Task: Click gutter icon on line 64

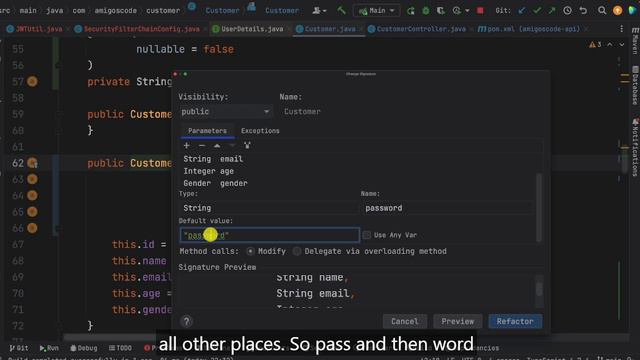Action: pyautogui.click(x=32, y=196)
